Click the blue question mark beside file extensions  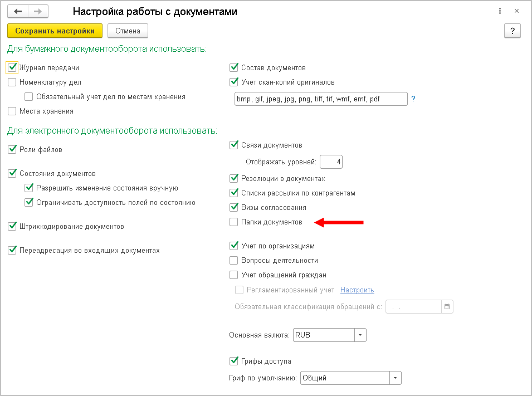pyautogui.click(x=413, y=99)
